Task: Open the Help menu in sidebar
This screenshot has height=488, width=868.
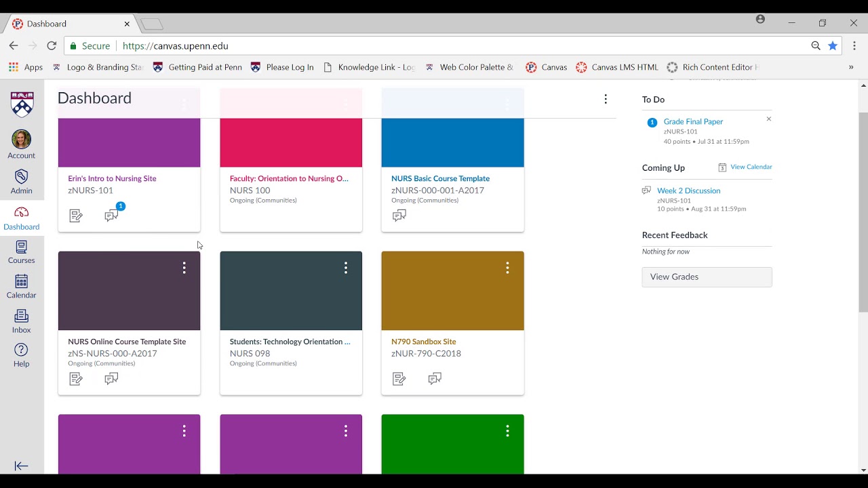Action: pyautogui.click(x=22, y=355)
